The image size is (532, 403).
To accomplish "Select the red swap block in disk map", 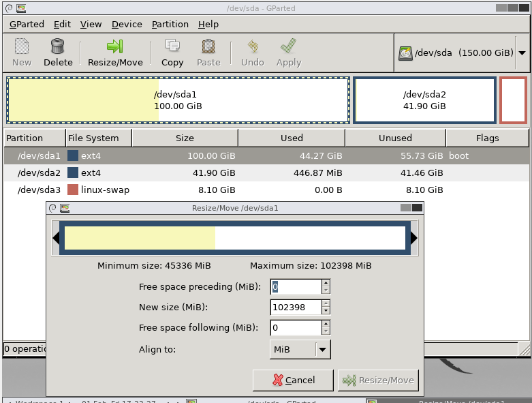I will pos(514,100).
